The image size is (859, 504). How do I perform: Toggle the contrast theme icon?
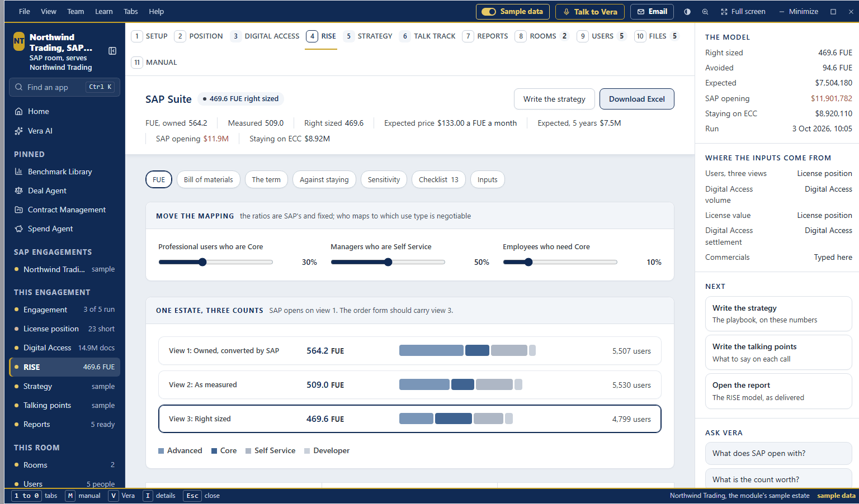pos(687,12)
